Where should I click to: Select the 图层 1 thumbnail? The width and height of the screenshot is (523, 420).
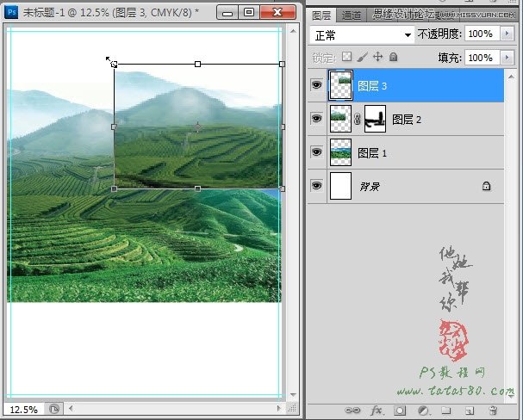point(340,152)
